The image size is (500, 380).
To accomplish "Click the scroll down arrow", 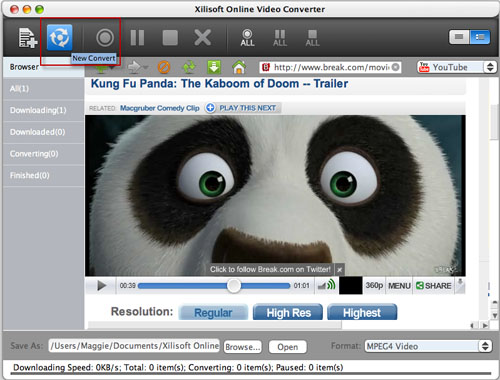I will (x=495, y=315).
